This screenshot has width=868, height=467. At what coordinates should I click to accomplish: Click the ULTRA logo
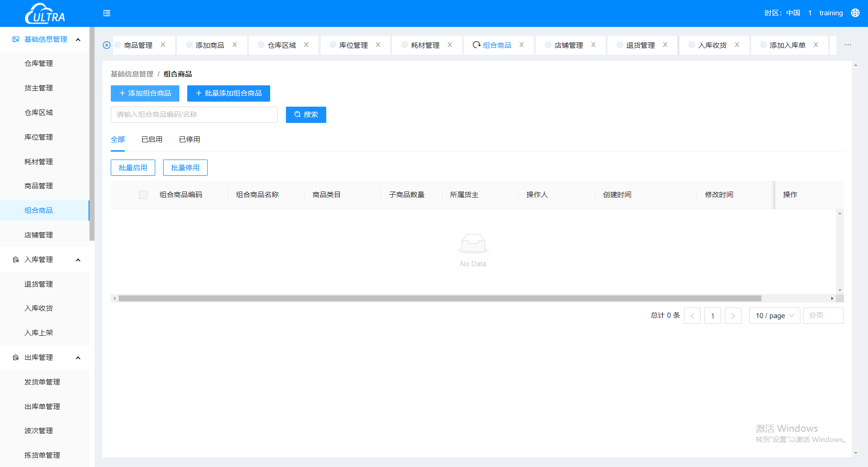point(45,13)
